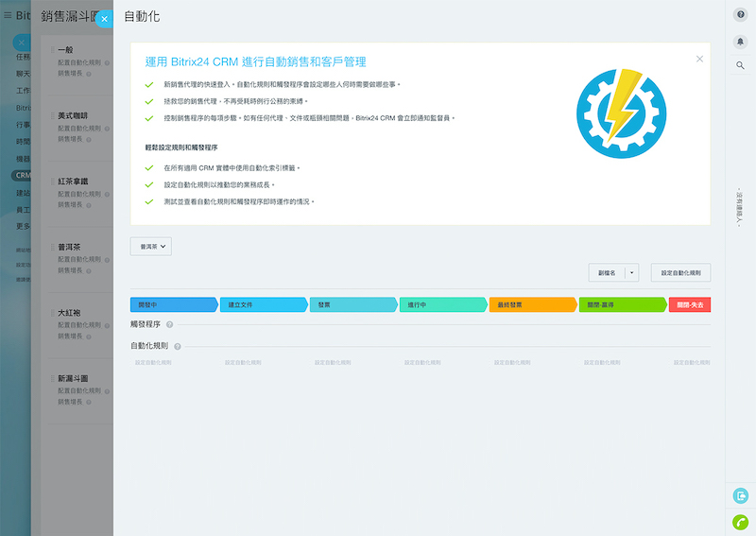This screenshot has height=536, width=756.
Task: Select the 開發中 stage
Action: tap(174, 305)
